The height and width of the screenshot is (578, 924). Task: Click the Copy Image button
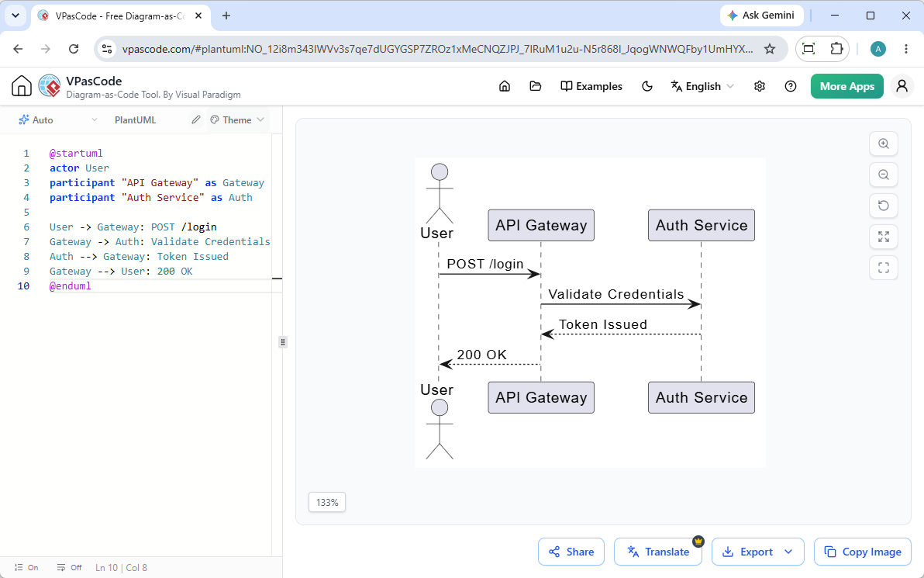click(x=862, y=552)
